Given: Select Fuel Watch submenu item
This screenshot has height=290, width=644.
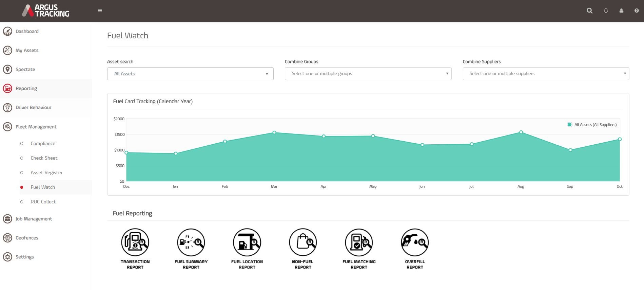Looking at the screenshot, I should click(x=43, y=187).
